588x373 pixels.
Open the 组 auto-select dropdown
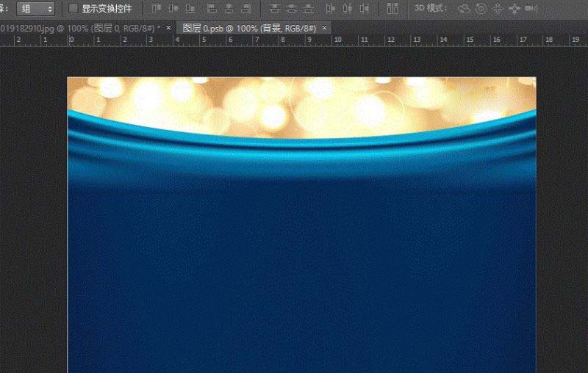[x=35, y=9]
